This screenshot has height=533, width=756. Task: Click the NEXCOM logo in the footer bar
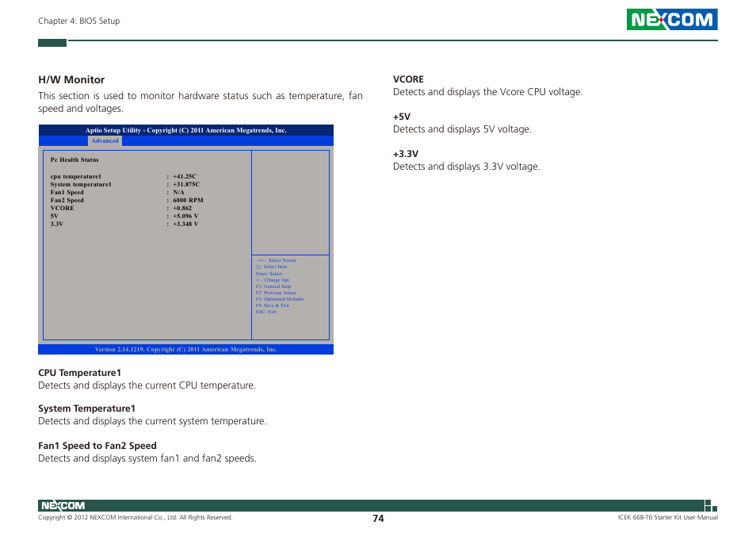pyautogui.click(x=63, y=505)
